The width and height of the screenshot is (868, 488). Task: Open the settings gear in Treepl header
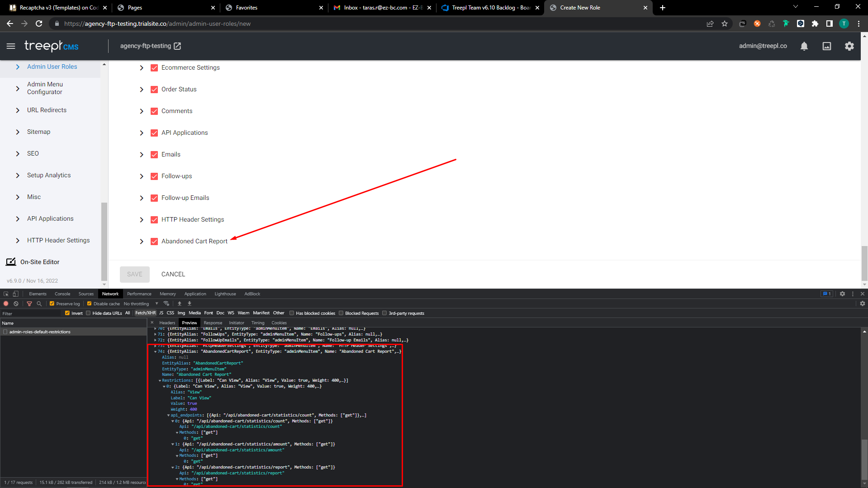(849, 46)
